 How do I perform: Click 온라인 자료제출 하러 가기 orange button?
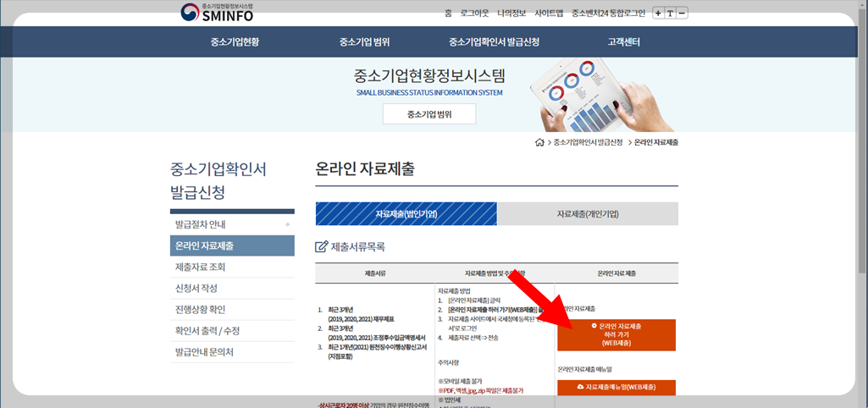point(616,335)
